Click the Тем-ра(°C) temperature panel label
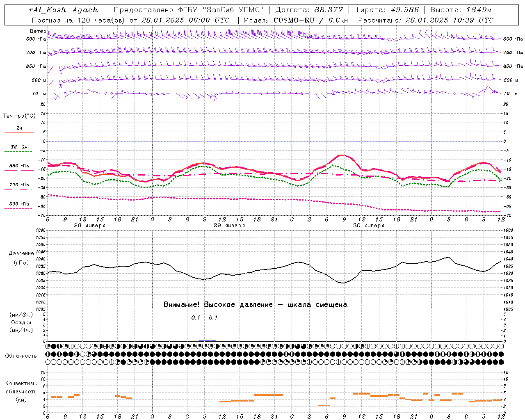Viewport: 525px width, 420px height. pos(19,116)
